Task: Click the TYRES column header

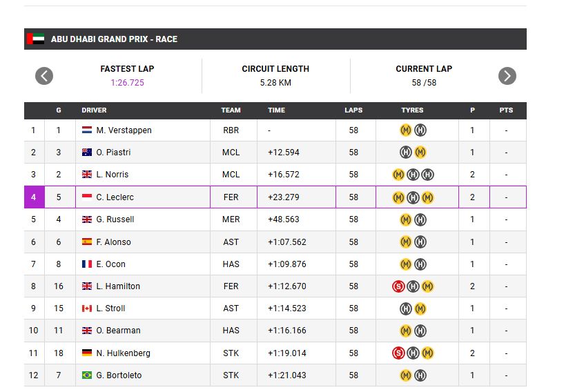Action: (412, 110)
